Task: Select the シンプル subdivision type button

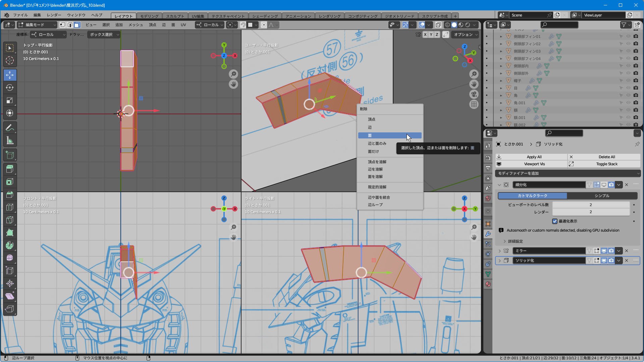Action: click(x=602, y=196)
